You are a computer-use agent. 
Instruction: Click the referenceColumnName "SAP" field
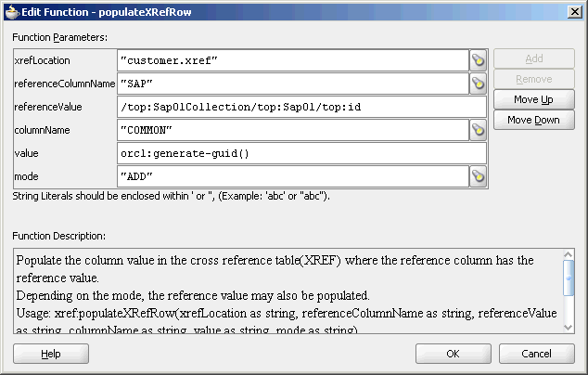click(293, 84)
